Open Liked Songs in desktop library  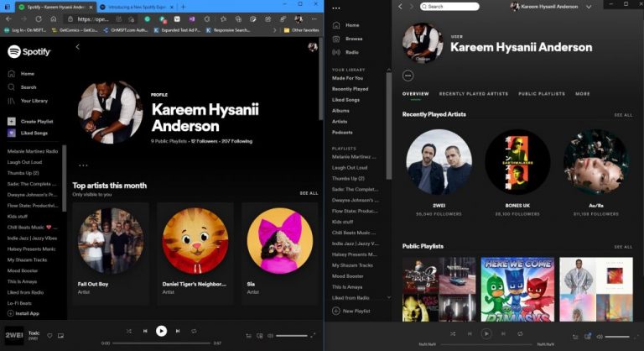coord(345,100)
